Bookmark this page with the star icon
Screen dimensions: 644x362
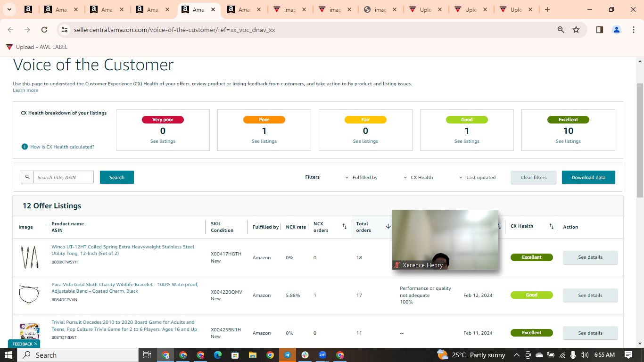[x=576, y=30]
